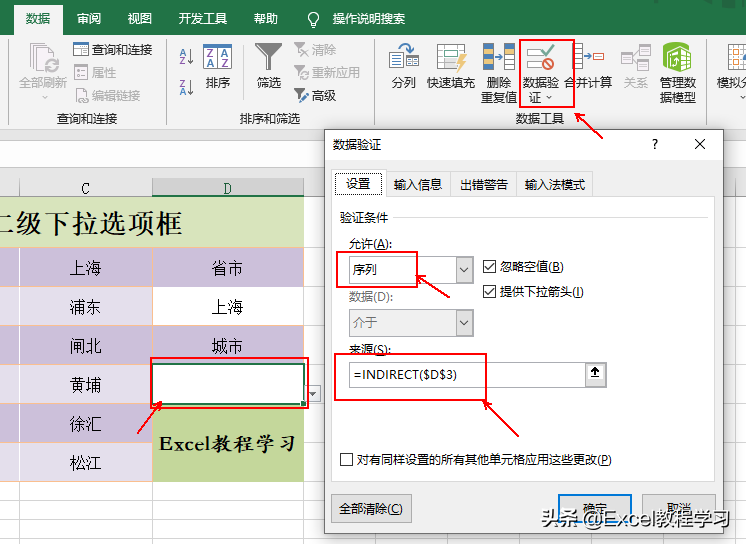
Task: Click the 城市 cell
Action: (227, 346)
